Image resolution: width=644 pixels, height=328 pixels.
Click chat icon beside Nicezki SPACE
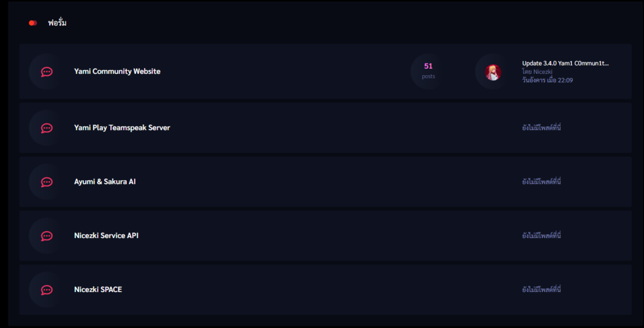[x=46, y=290]
